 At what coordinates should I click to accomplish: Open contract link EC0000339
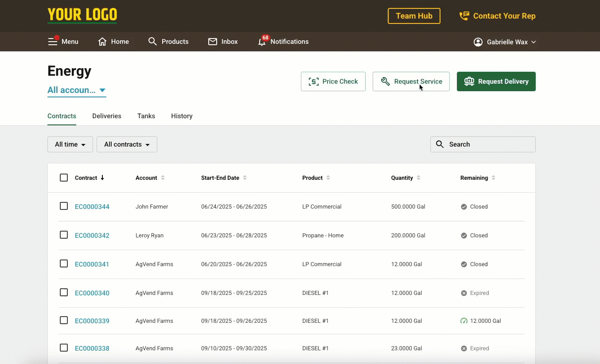click(92, 321)
